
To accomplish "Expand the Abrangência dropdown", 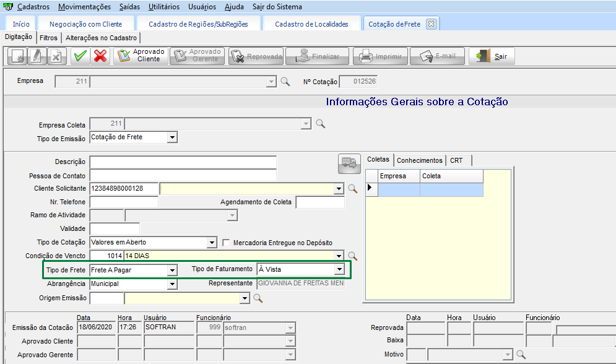I will (171, 284).
